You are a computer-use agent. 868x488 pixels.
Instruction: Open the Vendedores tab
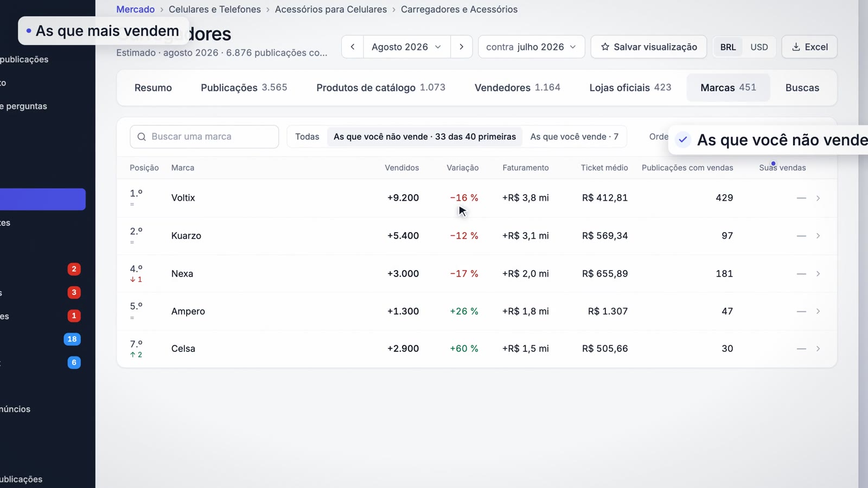point(518,88)
